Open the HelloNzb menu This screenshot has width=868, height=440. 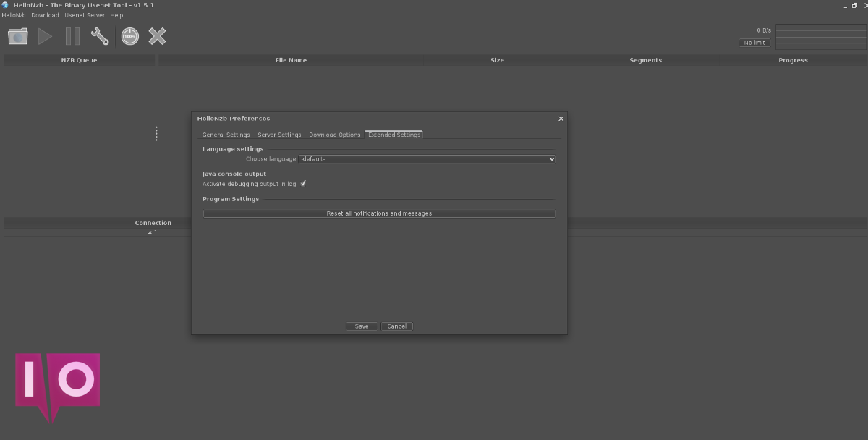(14, 15)
